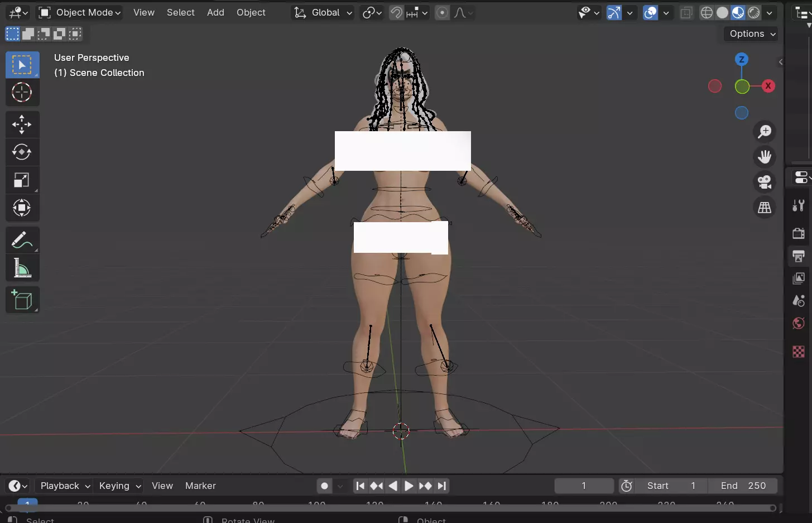Click the green Y axis gizmo circle
This screenshot has width=812, height=523.
coord(742,87)
